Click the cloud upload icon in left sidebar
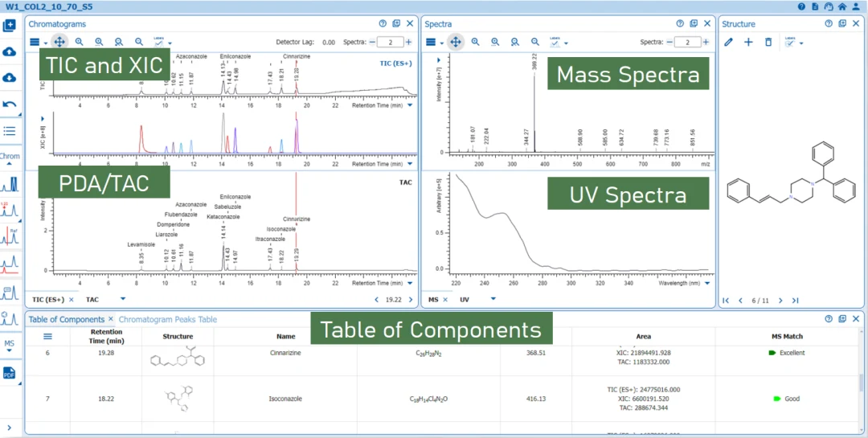Image resolution: width=868 pixels, height=438 pixels. (x=10, y=51)
